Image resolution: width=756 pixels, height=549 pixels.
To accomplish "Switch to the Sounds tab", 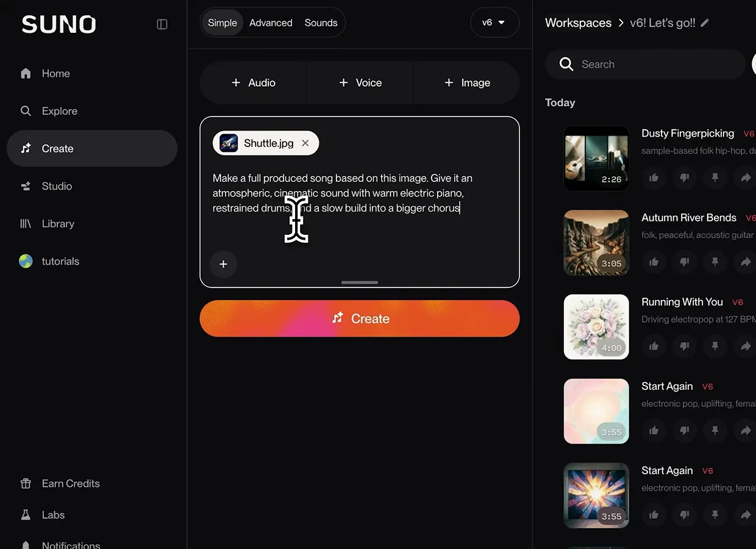I will pos(321,23).
